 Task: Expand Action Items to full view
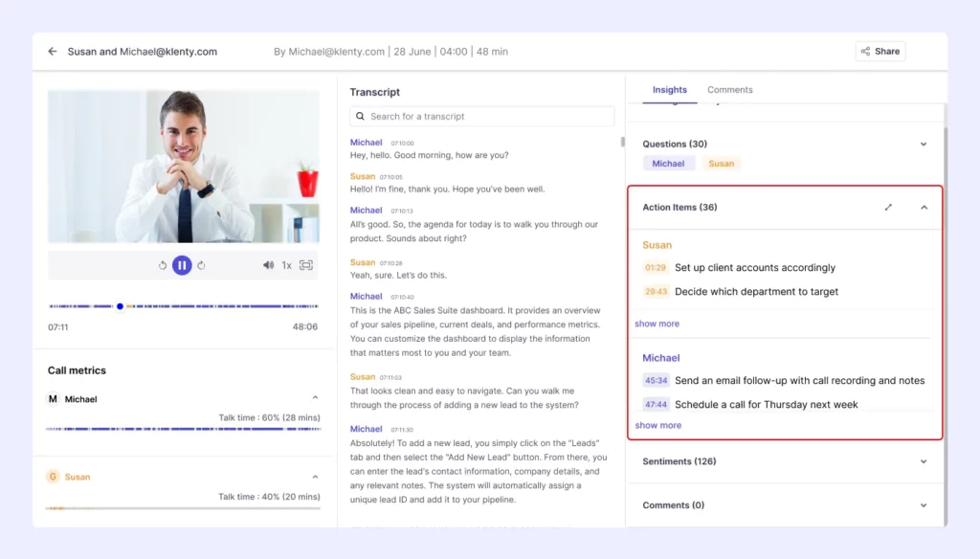pyautogui.click(x=888, y=207)
